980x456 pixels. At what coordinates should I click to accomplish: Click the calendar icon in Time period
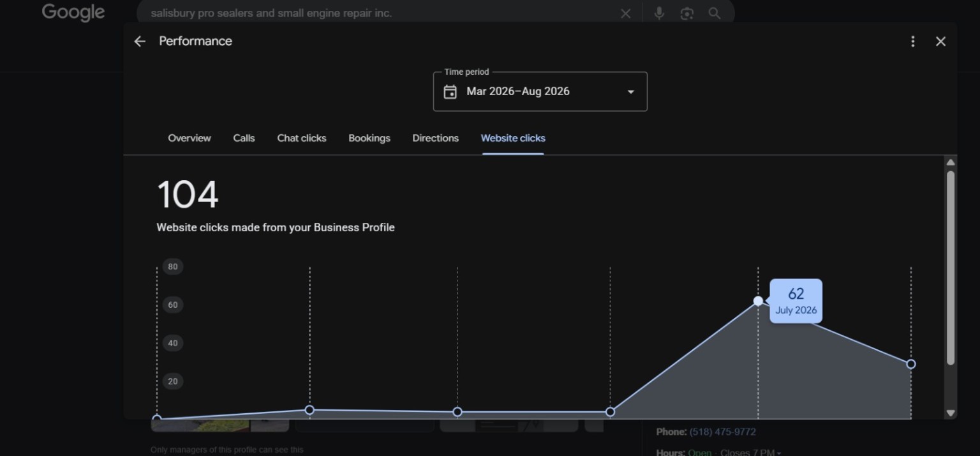(450, 91)
